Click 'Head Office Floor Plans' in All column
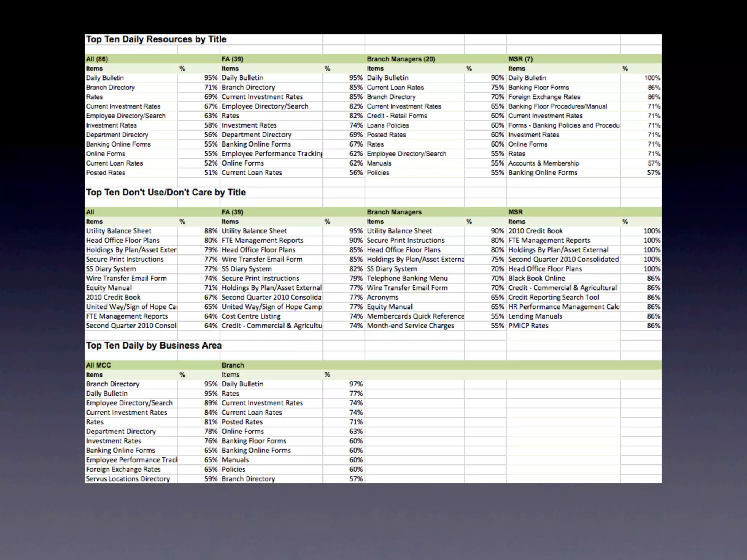Image resolution: width=747 pixels, height=560 pixels. click(x=123, y=241)
